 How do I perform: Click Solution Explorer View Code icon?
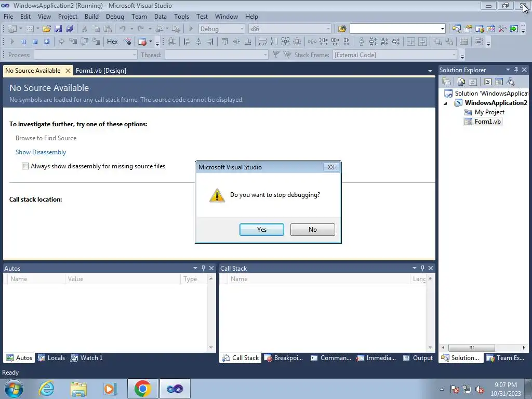click(487, 82)
